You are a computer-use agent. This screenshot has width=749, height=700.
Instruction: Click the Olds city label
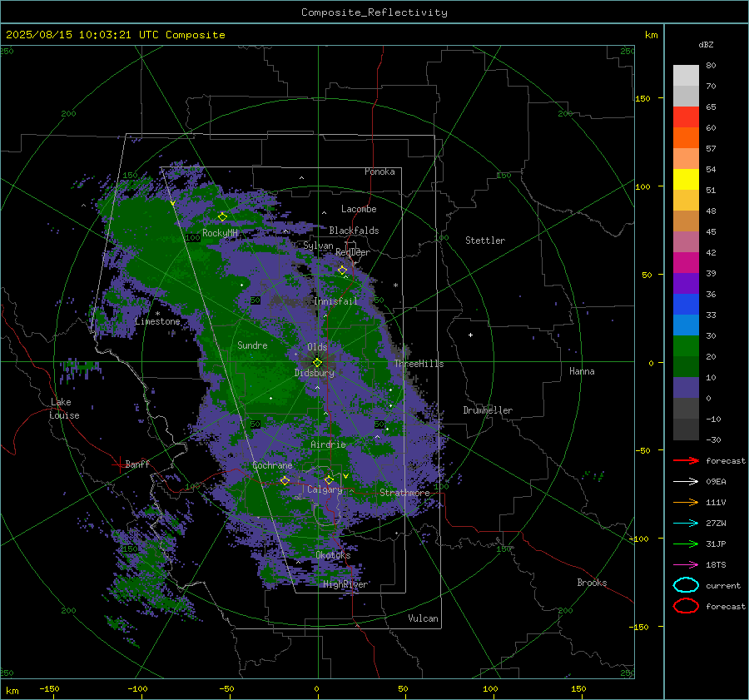pyautogui.click(x=317, y=347)
